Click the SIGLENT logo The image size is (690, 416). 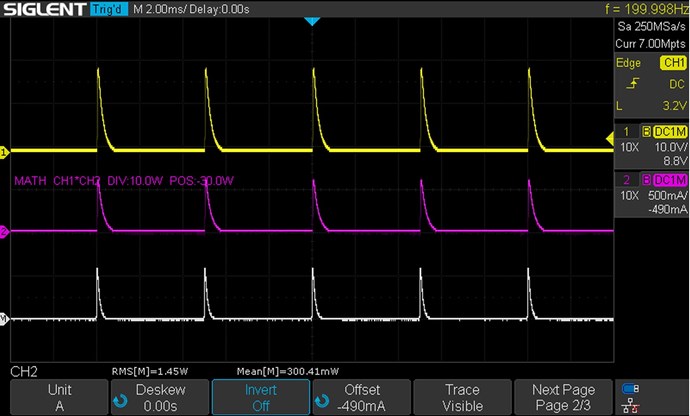click(x=44, y=9)
